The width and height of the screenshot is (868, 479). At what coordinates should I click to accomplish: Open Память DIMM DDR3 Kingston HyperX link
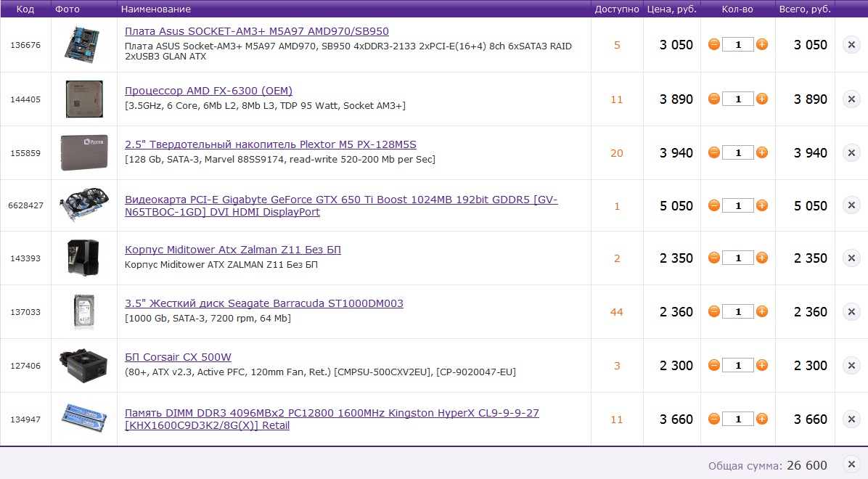point(332,419)
